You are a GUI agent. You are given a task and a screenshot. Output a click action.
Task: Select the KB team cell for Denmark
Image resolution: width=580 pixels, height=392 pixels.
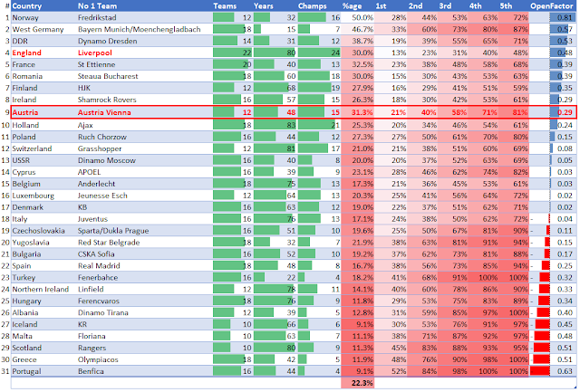click(82, 207)
